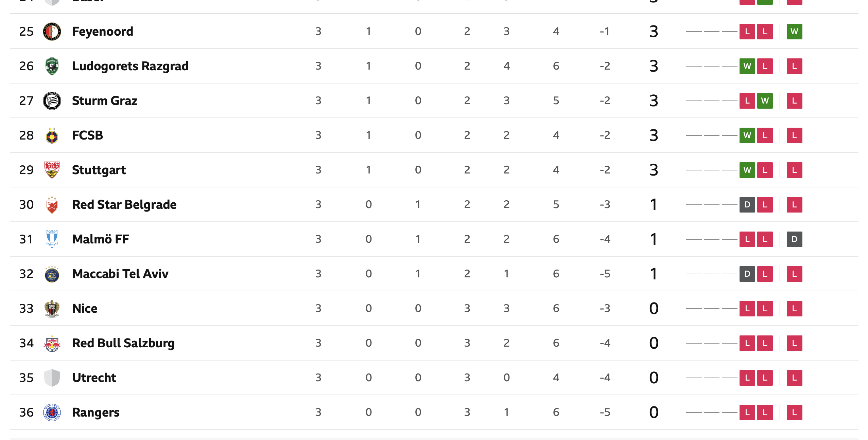Click Malmö FF's grey D latest result badge
This screenshot has width=868, height=440.
[x=794, y=239]
